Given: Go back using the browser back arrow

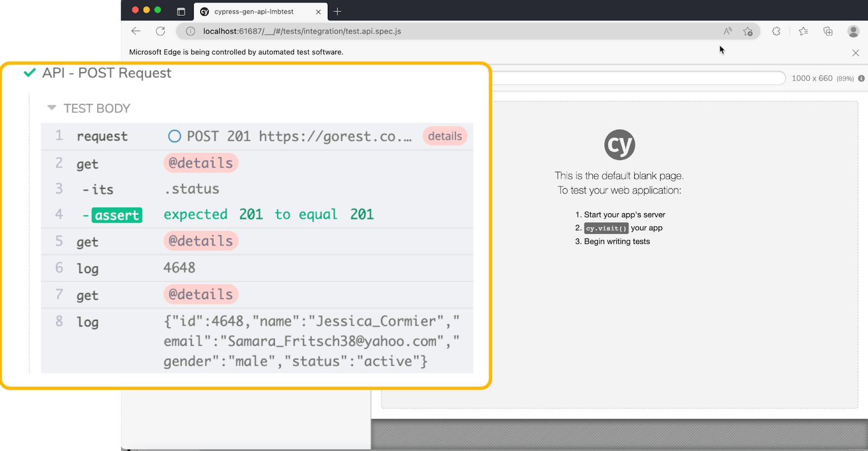Looking at the screenshot, I should tap(136, 31).
